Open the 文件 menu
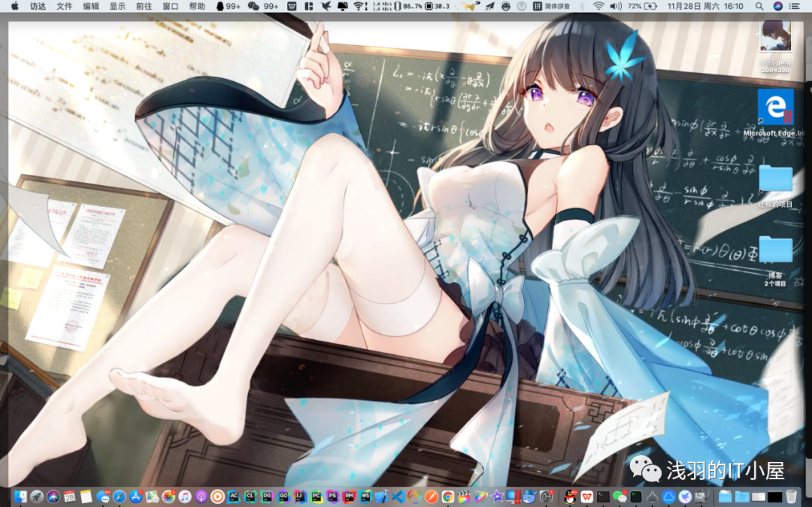The width and height of the screenshot is (812, 507). [x=64, y=6]
